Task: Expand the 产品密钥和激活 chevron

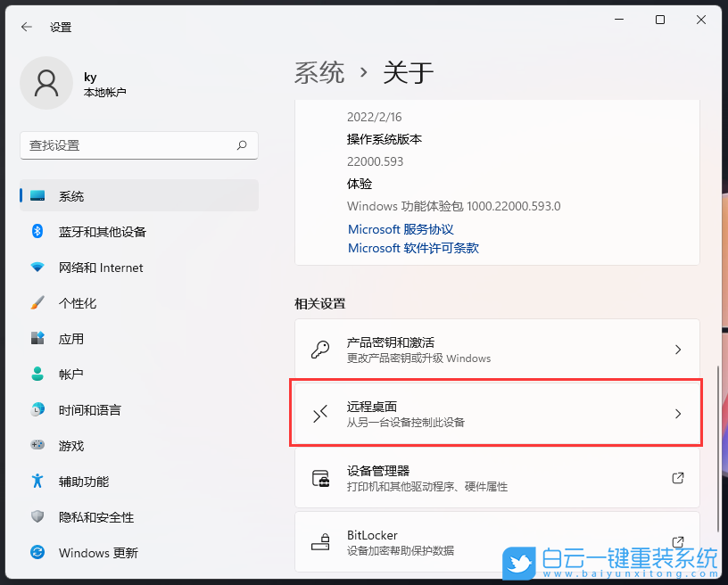Action: (x=677, y=349)
